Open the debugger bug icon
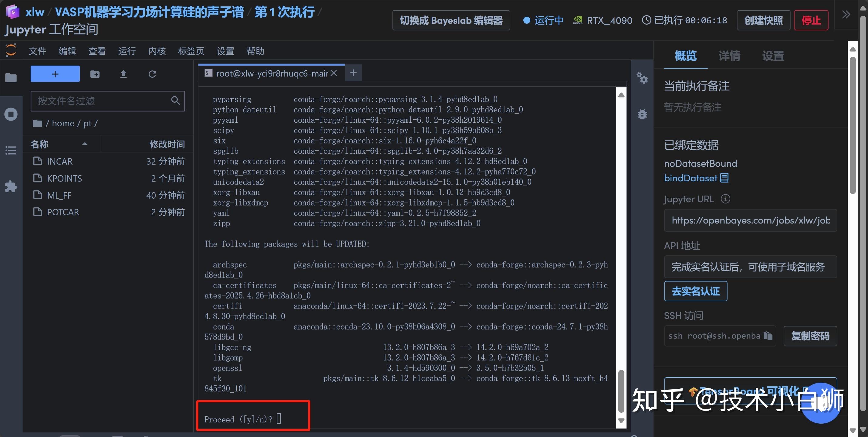Screen dimensions: 868x437 pyautogui.click(x=642, y=114)
